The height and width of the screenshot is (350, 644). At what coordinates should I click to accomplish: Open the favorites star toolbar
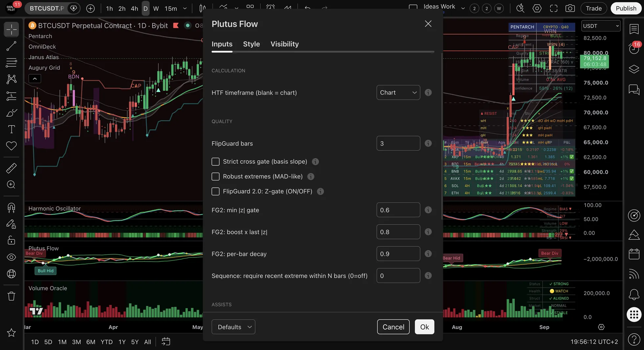[x=11, y=333]
